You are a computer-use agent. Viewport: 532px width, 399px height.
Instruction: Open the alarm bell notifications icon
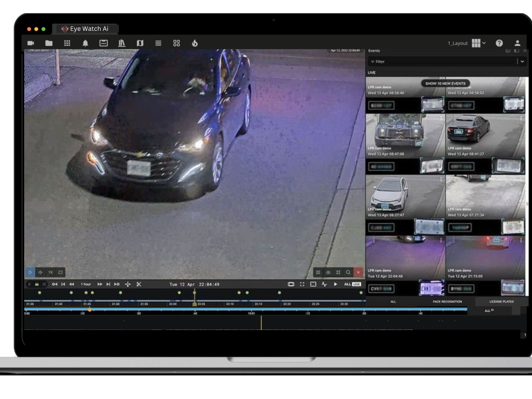pos(85,43)
